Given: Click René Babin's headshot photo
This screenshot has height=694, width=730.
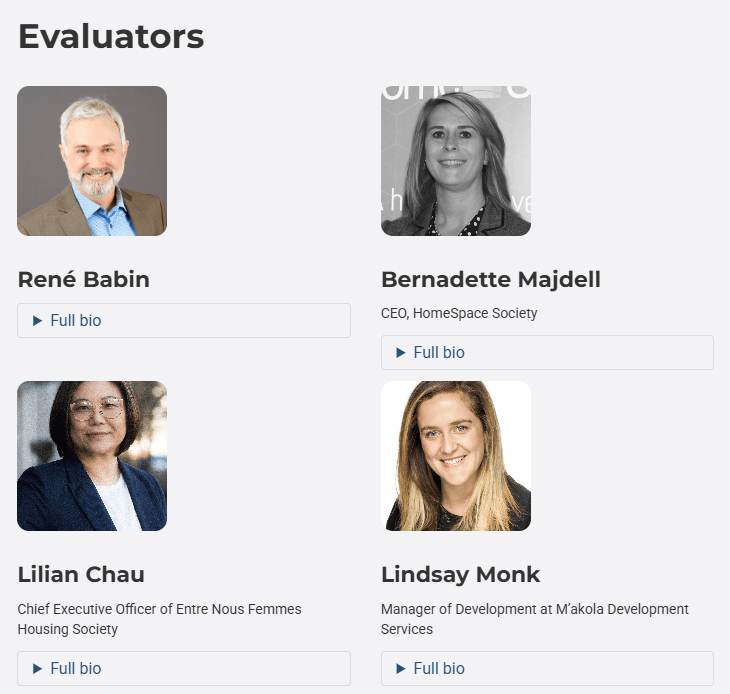Looking at the screenshot, I should [x=92, y=161].
